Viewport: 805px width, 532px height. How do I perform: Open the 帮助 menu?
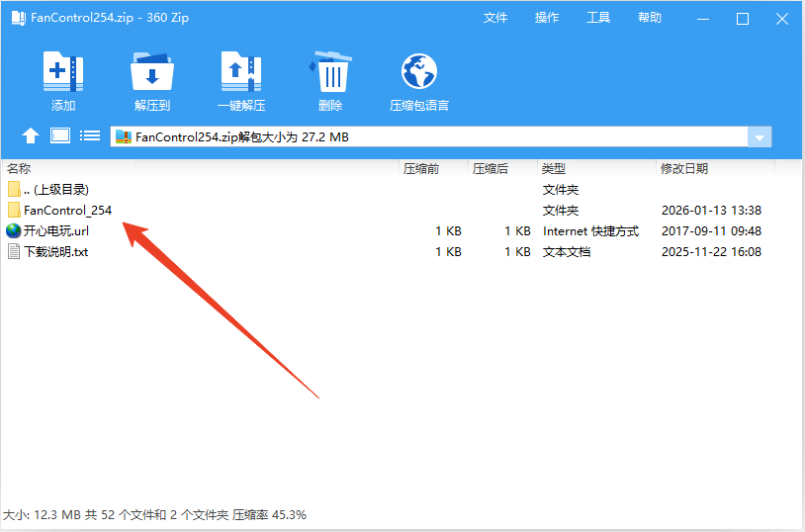click(x=650, y=18)
